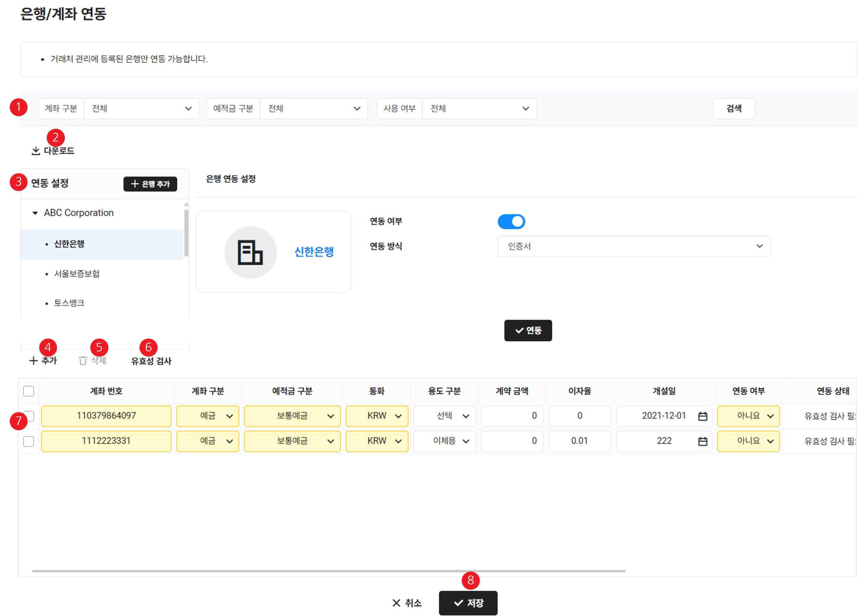Toggle the 연동 여부 switch off

point(511,221)
